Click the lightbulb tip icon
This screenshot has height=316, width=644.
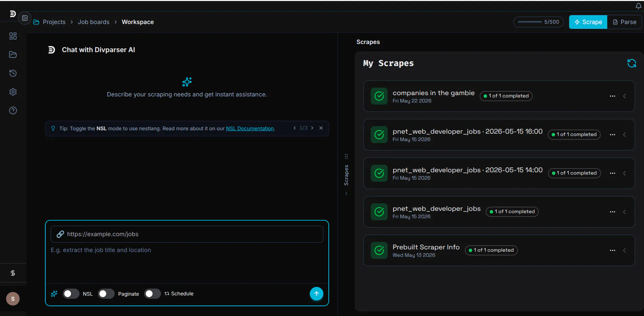coord(53,128)
